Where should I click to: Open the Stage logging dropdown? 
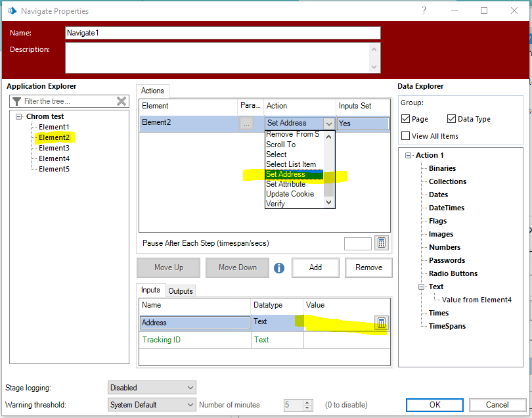[x=152, y=388]
